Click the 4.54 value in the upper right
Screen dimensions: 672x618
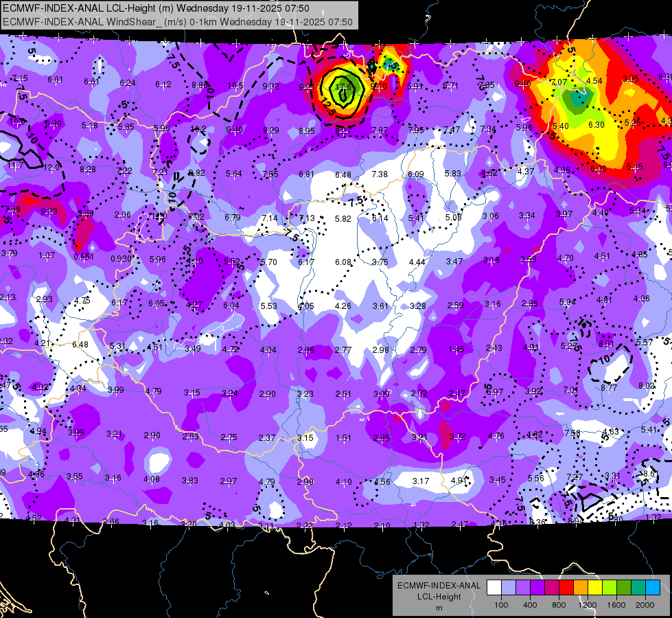pos(594,80)
